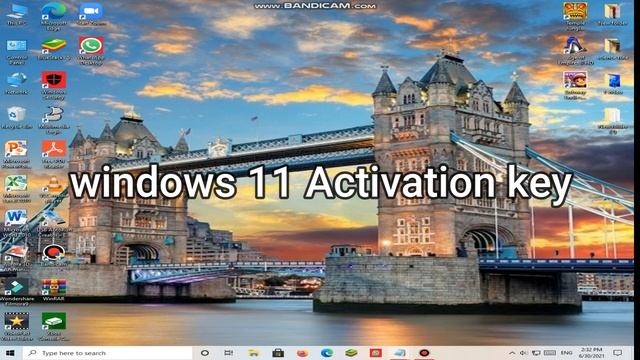
Task: Select the Control Panel desktop icon
Action: (17, 51)
